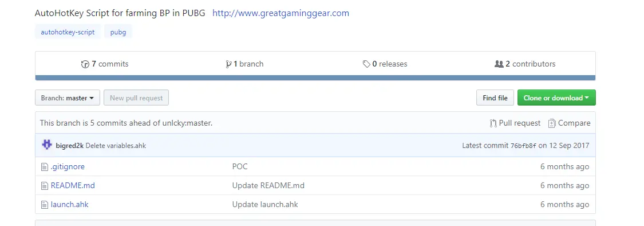Expand the Clone or download menu
Viewport: 644px width, 226px height.
[556, 98]
